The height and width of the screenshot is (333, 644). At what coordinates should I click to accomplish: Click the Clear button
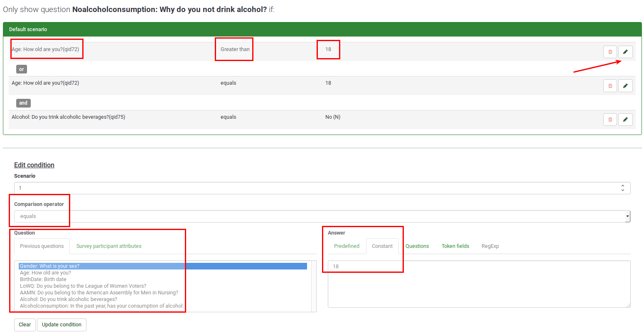[25, 325]
